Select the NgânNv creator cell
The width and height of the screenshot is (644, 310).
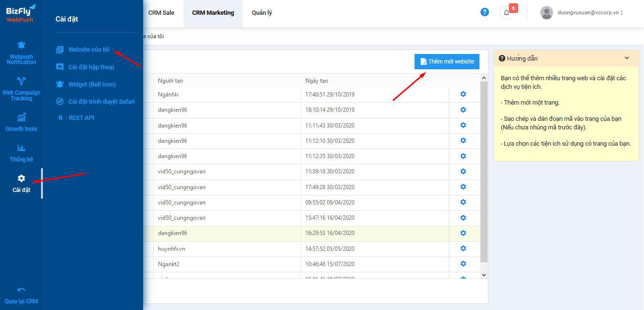pyautogui.click(x=227, y=95)
